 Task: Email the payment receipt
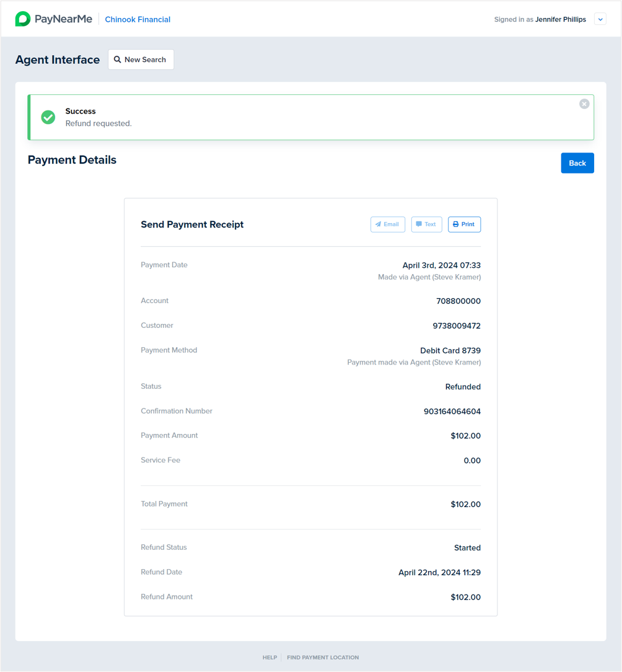388,224
